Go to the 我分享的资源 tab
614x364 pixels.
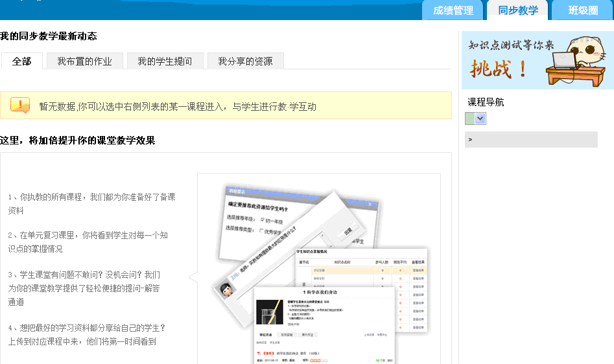tap(245, 62)
